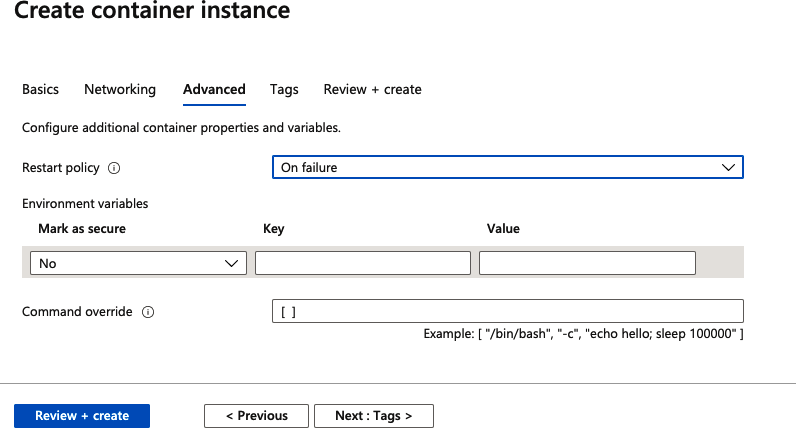Screen dimensions: 796x428
Task: Click the Environment variables heading
Action: [x=85, y=203]
